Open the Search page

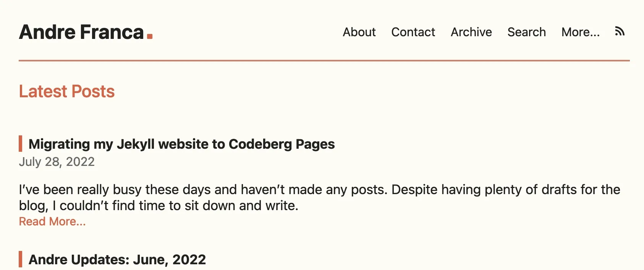click(526, 32)
